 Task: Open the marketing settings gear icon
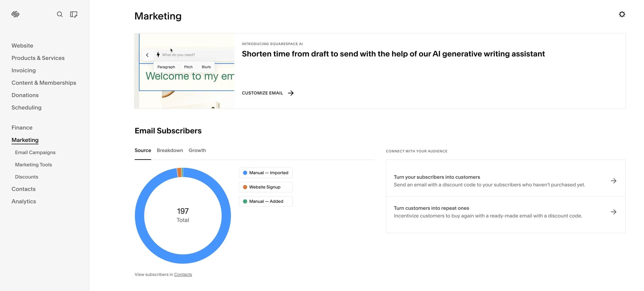pos(622,14)
